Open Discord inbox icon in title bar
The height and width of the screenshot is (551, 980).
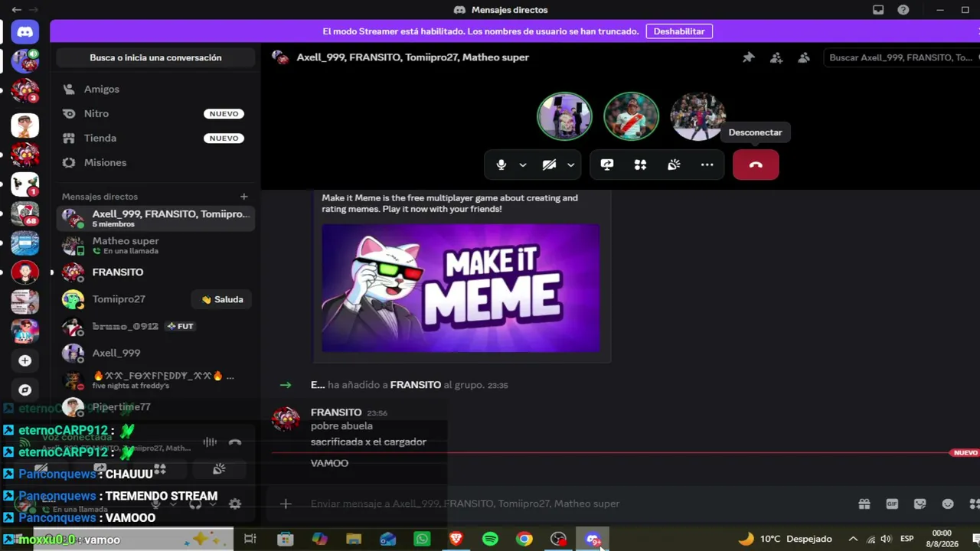[x=878, y=10]
